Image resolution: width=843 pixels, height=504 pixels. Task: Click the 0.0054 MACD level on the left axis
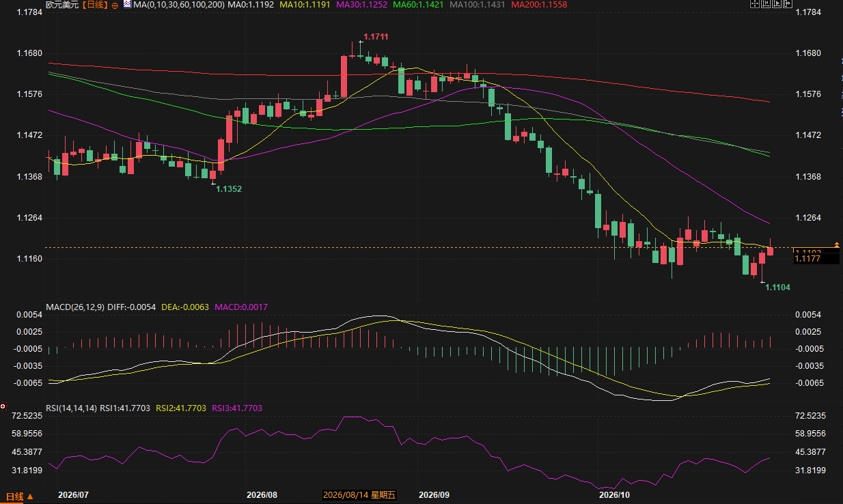click(x=29, y=315)
